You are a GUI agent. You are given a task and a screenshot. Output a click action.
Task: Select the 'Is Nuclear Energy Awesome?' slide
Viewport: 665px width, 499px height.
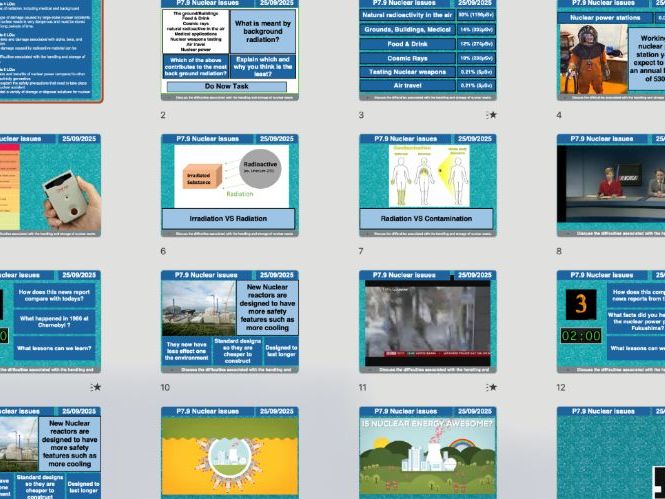pos(428,453)
